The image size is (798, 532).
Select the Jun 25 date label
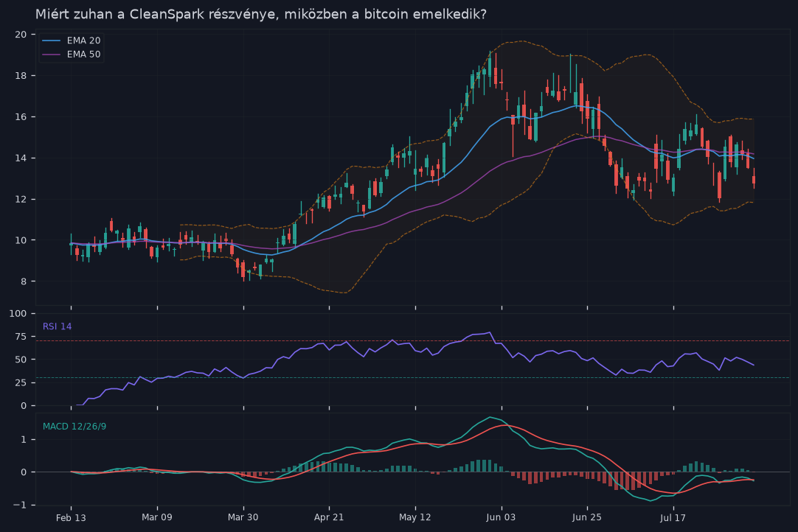587,518
